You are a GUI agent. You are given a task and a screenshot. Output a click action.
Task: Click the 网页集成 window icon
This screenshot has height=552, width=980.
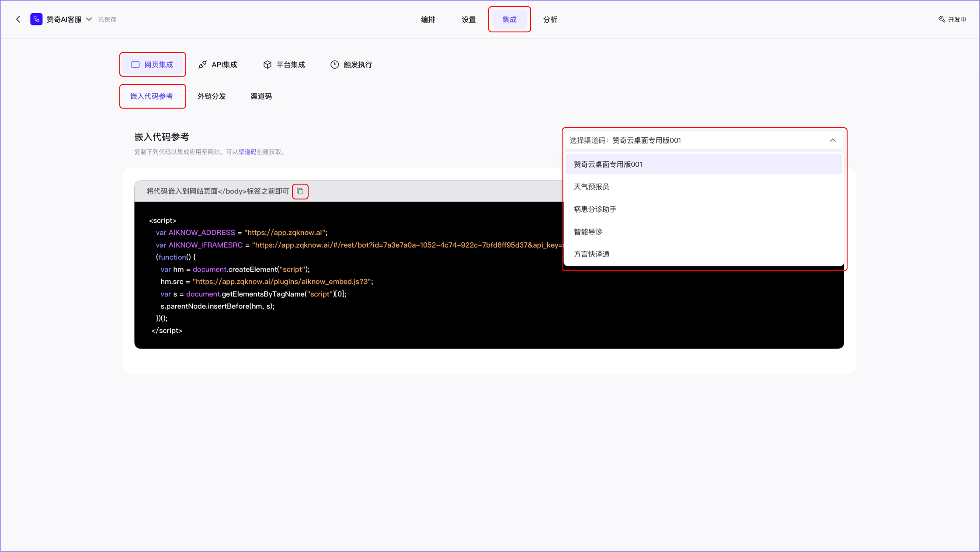click(136, 65)
